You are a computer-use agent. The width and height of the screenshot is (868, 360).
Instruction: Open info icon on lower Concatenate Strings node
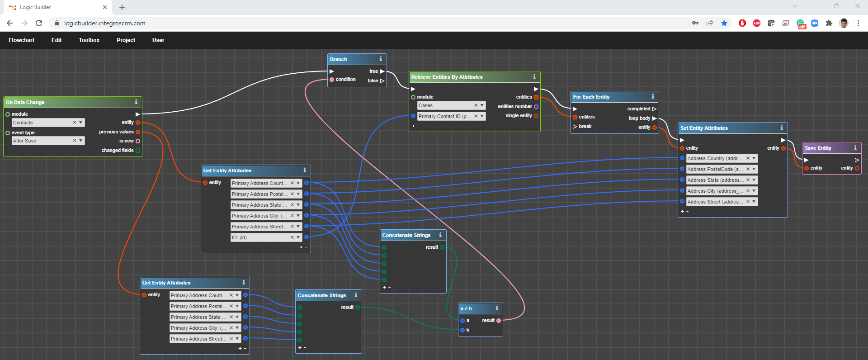pyautogui.click(x=356, y=295)
